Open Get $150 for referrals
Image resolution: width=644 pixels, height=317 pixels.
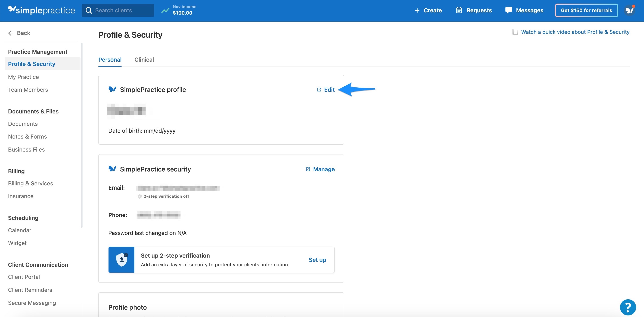(x=586, y=10)
